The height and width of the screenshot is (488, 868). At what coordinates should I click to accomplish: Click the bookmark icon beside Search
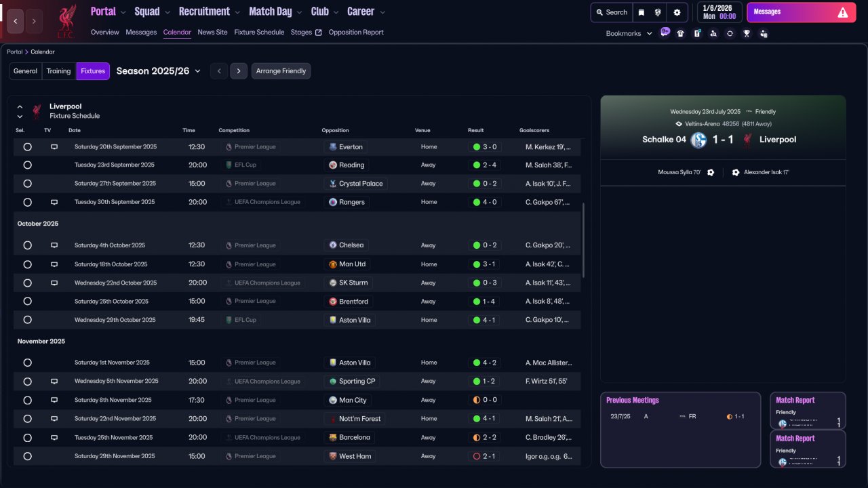pos(642,12)
